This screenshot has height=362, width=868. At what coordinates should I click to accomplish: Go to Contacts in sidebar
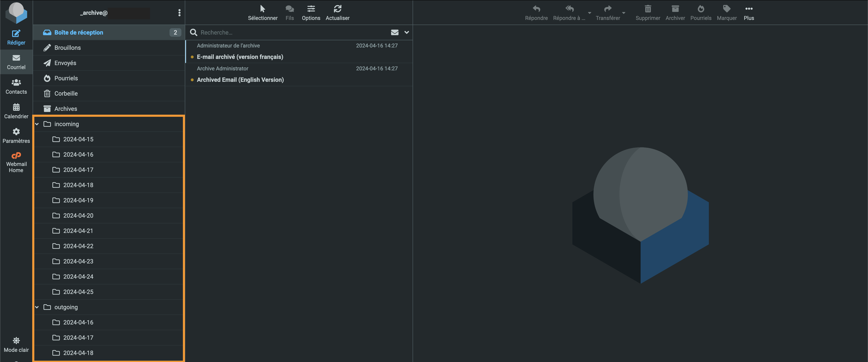click(16, 87)
